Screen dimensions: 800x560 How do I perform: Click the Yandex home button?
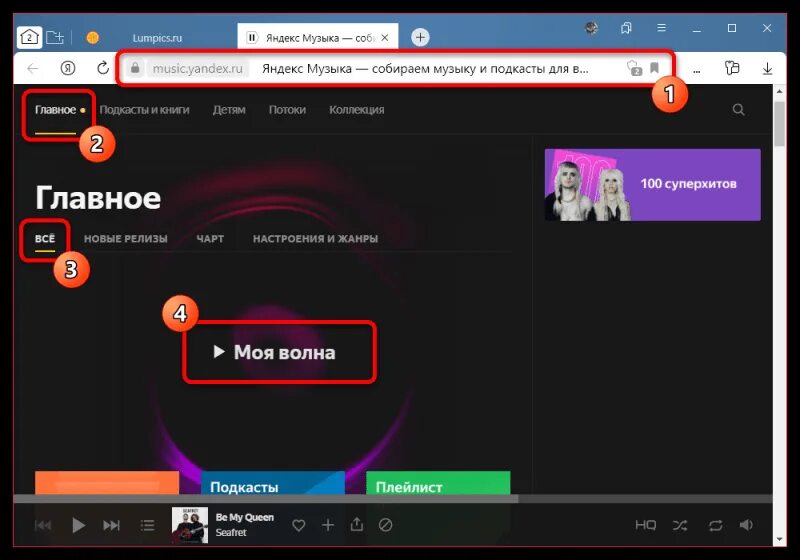pos(68,68)
